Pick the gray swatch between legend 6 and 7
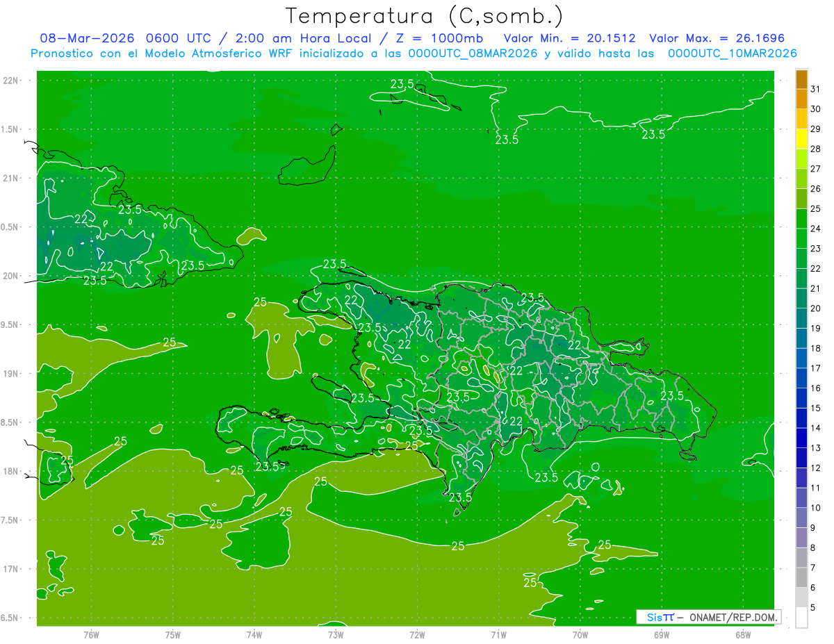834x644 pixels. [x=801, y=577]
